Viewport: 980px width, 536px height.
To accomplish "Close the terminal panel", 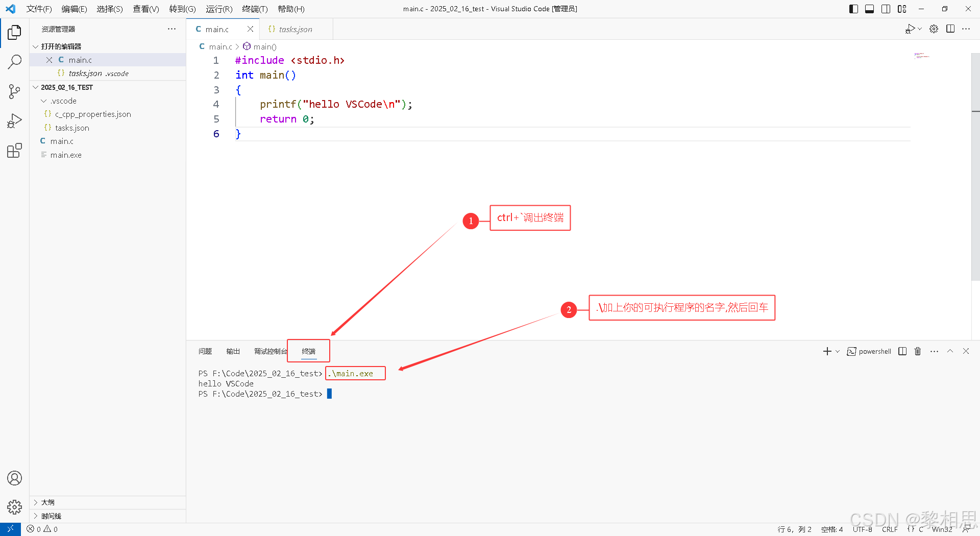I will coord(966,351).
